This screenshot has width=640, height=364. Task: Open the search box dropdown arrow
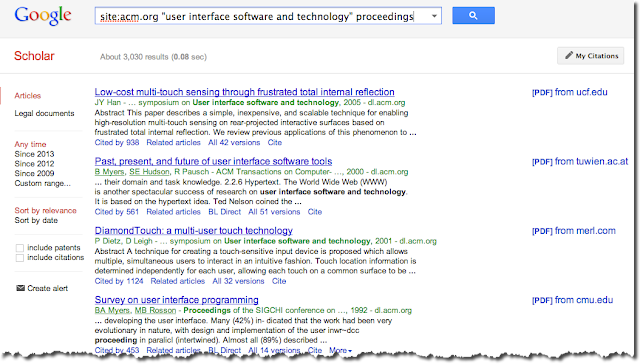pyautogui.click(x=434, y=16)
